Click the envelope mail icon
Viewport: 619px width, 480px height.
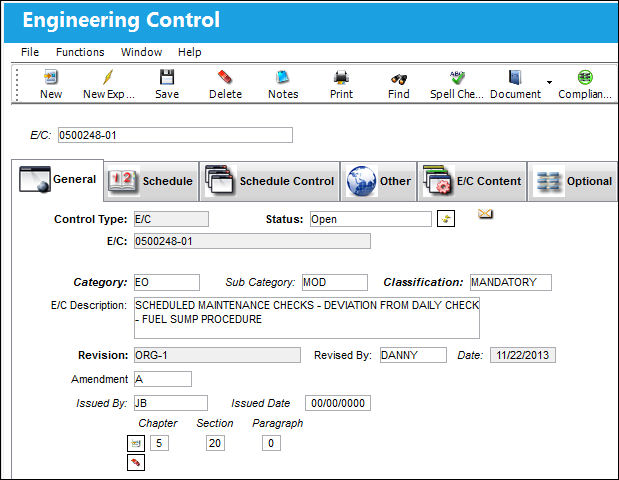[x=485, y=214]
